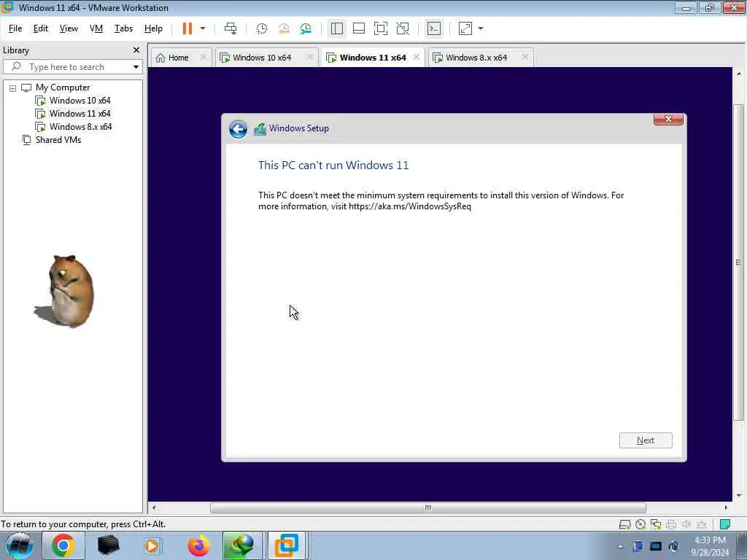
Task: Click the printer status icon
Action: pyautogui.click(x=671, y=525)
